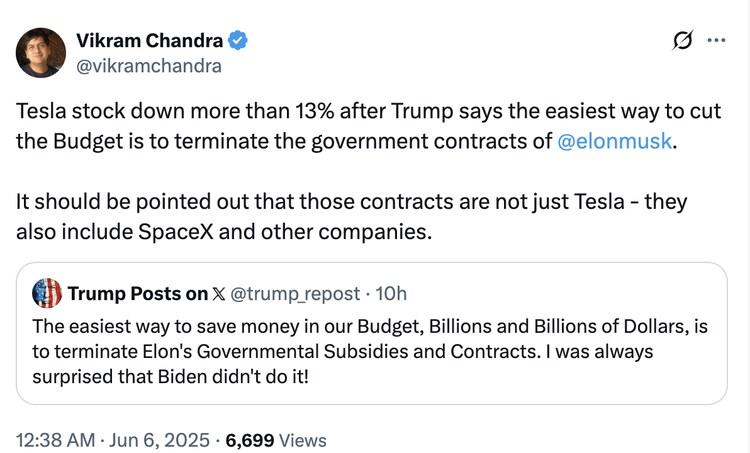Click the Trump Posts on account name

(x=138, y=294)
